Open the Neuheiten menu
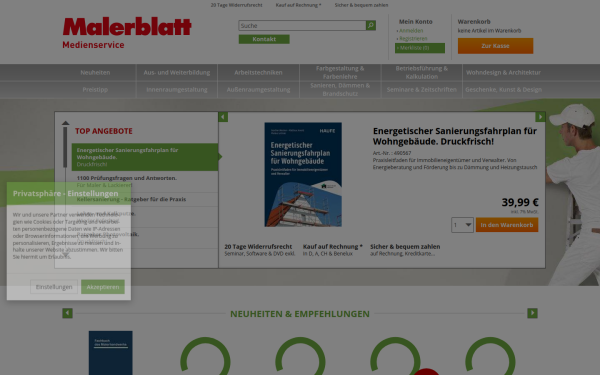This screenshot has height=375, width=600. 95,72
